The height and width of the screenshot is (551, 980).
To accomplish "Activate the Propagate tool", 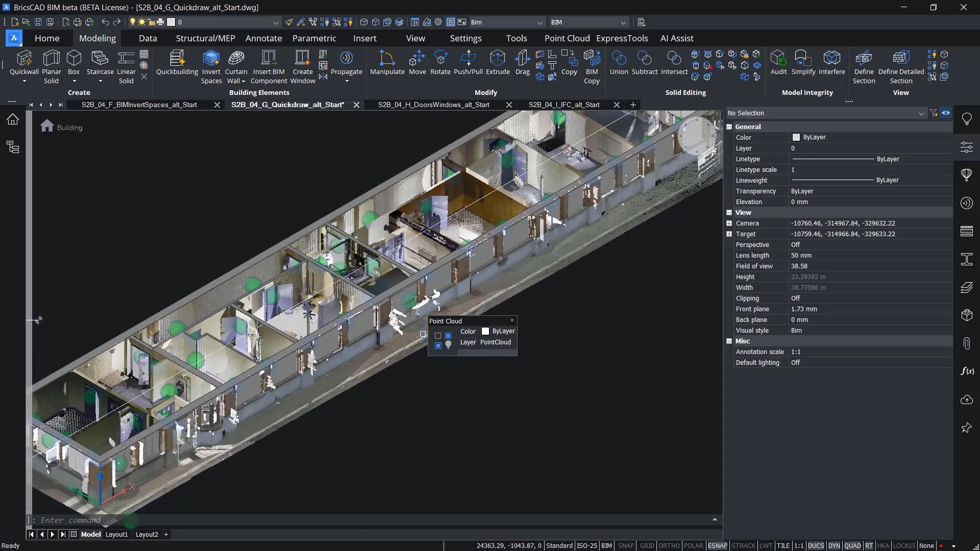I will point(347,64).
